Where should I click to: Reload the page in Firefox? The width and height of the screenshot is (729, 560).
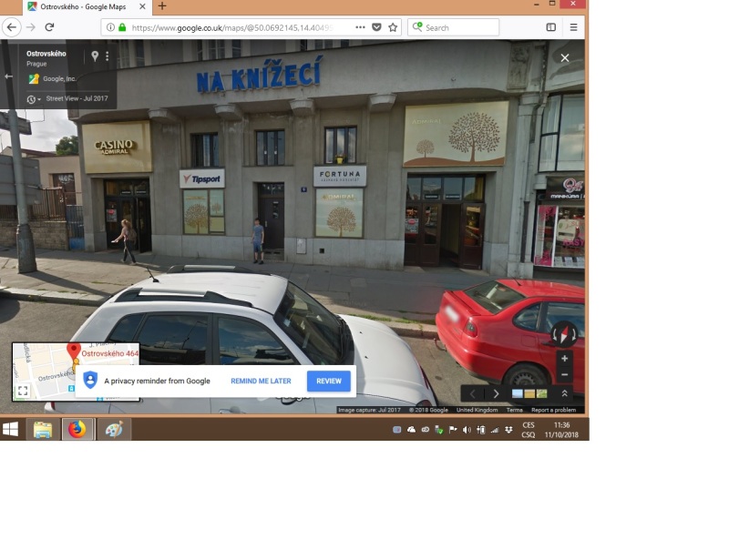pyautogui.click(x=49, y=27)
